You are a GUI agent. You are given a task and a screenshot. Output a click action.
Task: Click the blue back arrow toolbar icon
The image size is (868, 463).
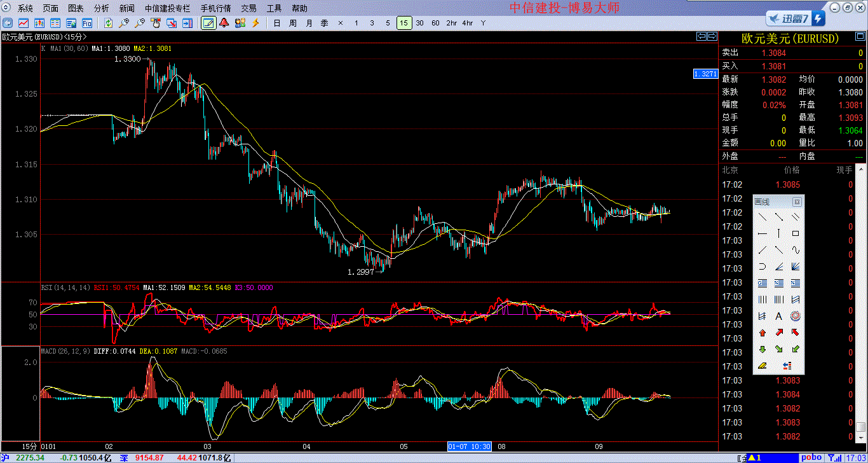click(x=7, y=23)
